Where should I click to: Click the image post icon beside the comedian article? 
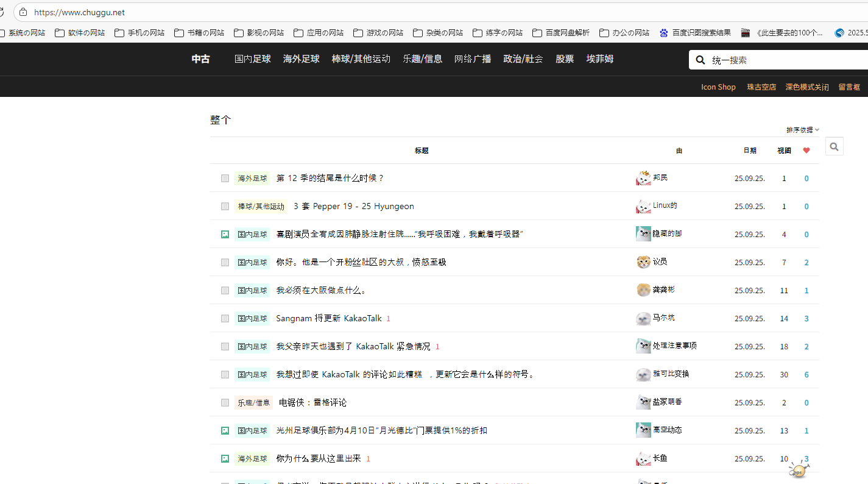(x=225, y=235)
